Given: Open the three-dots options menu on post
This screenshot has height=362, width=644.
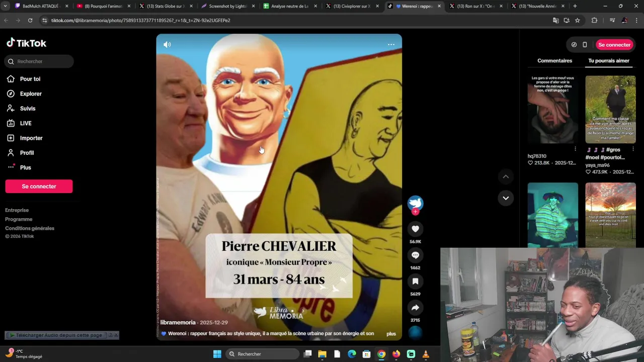Looking at the screenshot, I should [391, 44].
